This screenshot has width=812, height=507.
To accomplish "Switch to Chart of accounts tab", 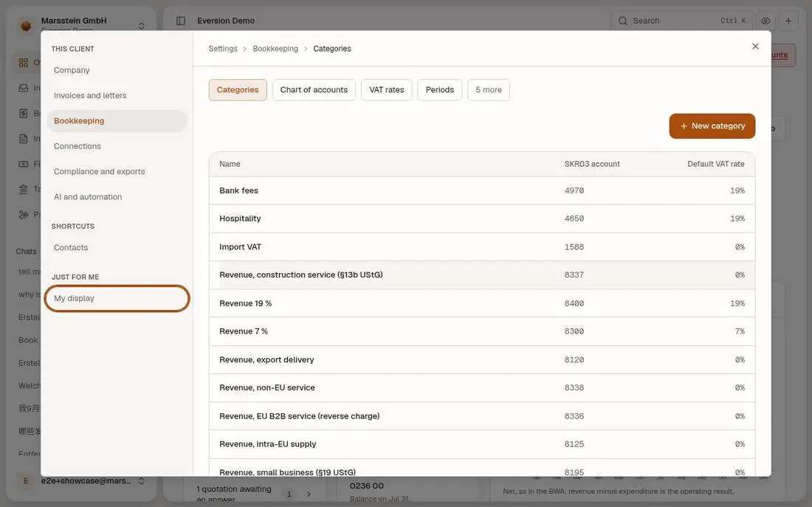I will tap(314, 89).
